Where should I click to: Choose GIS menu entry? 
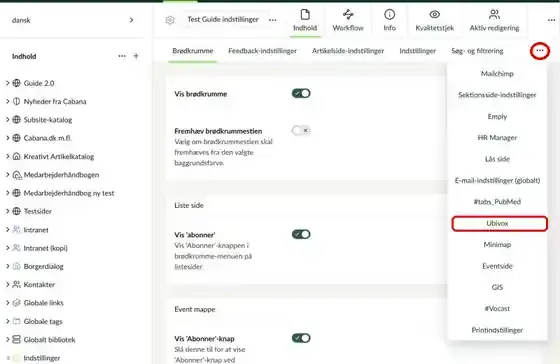(497, 287)
